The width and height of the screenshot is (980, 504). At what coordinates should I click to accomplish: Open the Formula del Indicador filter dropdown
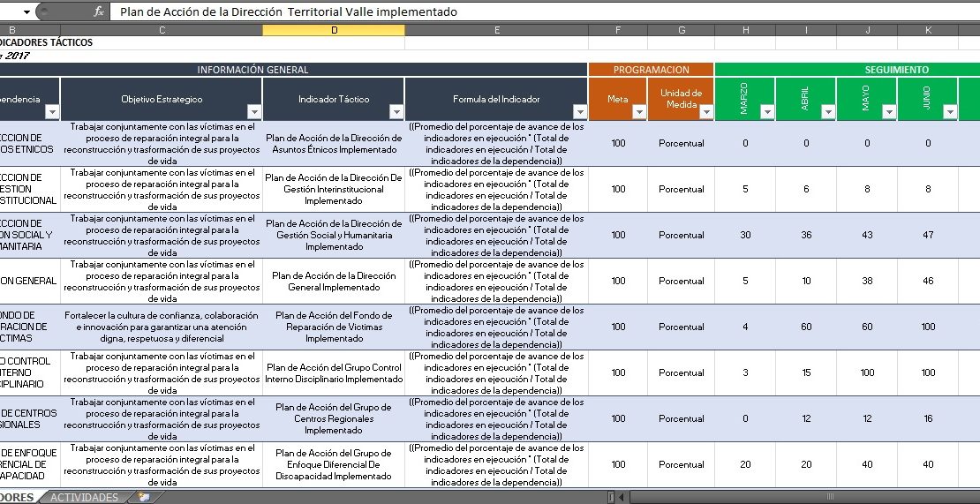coord(580,112)
